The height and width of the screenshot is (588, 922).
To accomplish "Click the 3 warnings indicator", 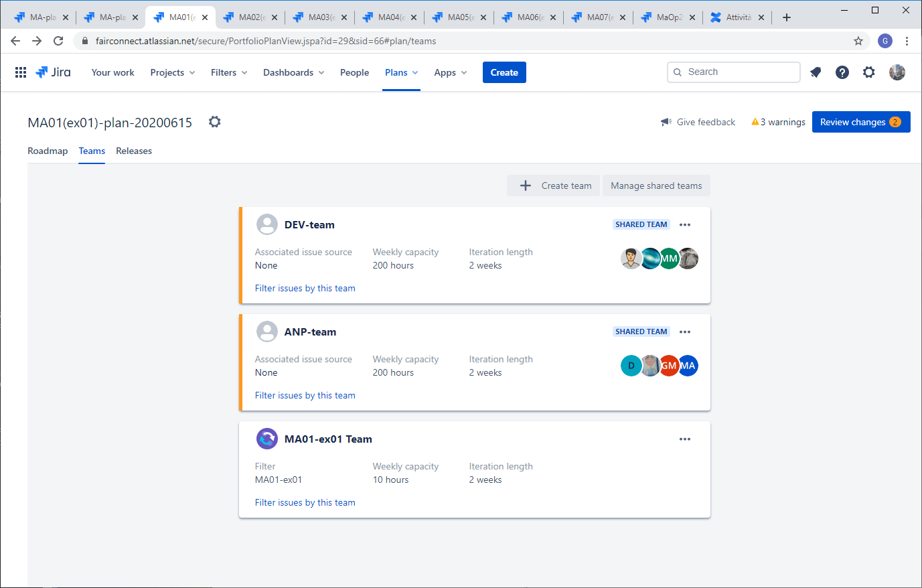I will click(x=778, y=122).
